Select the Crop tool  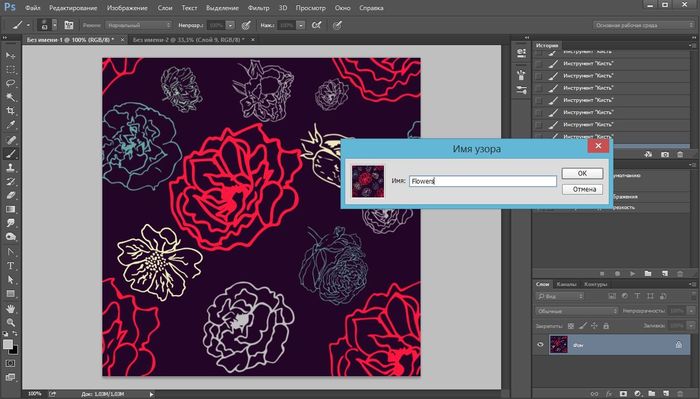coord(10,111)
